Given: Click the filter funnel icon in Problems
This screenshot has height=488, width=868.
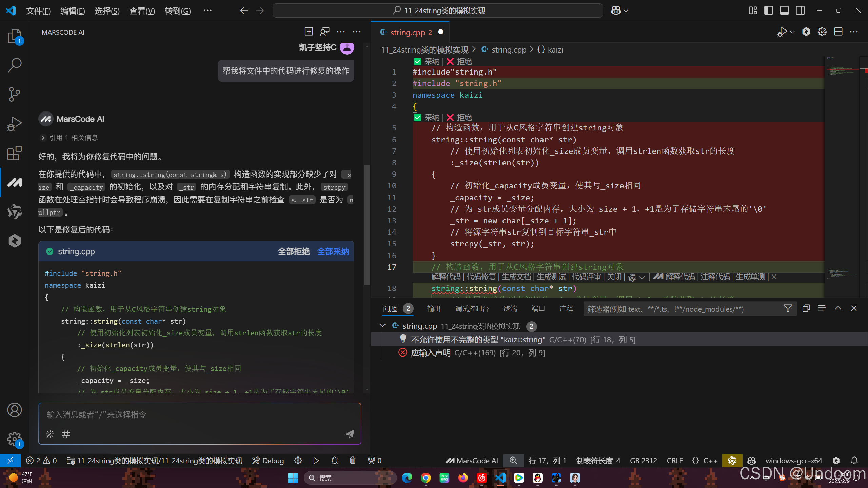Looking at the screenshot, I should (x=788, y=308).
